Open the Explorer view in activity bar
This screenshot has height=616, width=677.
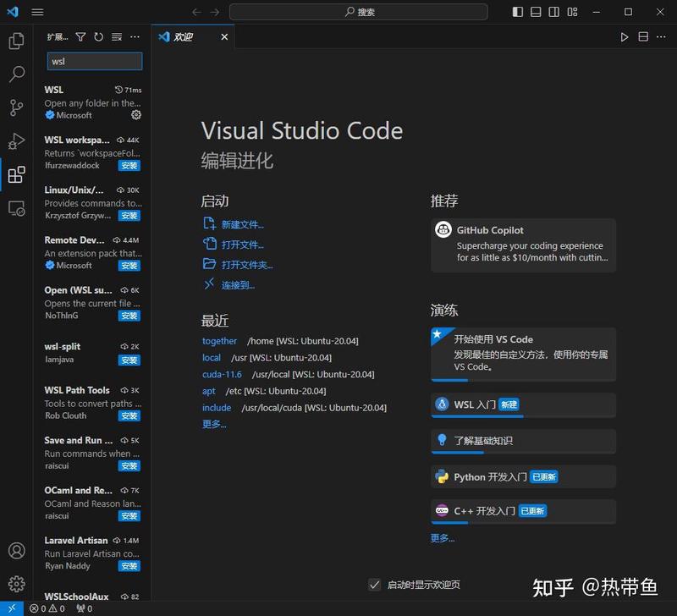(x=16, y=41)
